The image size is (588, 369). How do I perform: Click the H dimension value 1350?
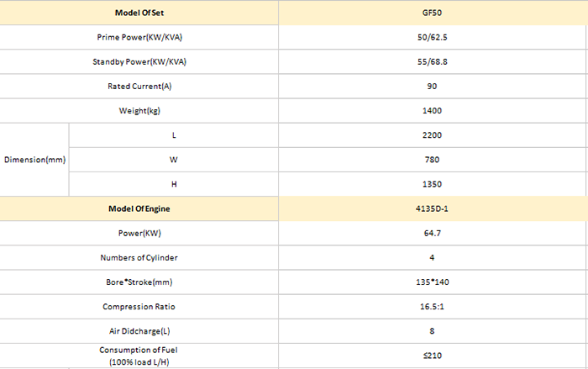(433, 184)
